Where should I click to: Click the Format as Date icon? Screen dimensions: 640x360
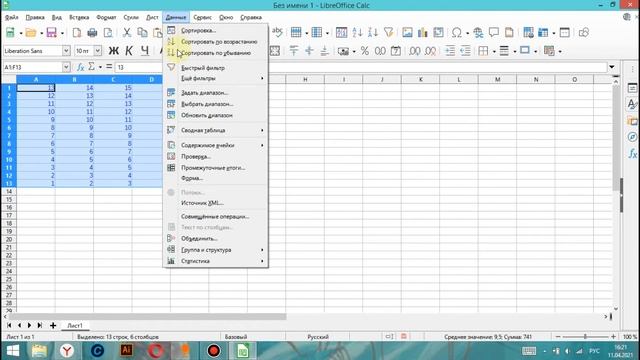[x=396, y=51]
